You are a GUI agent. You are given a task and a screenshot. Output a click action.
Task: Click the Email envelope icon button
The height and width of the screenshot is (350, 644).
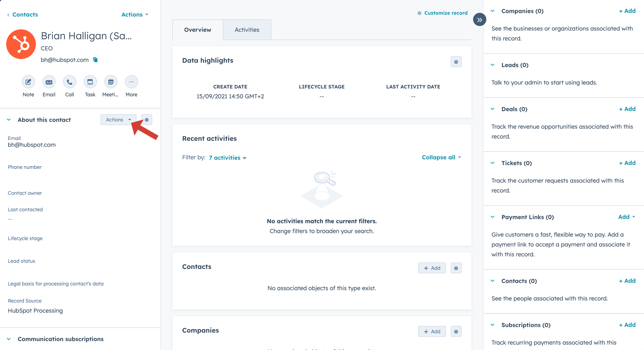(49, 82)
